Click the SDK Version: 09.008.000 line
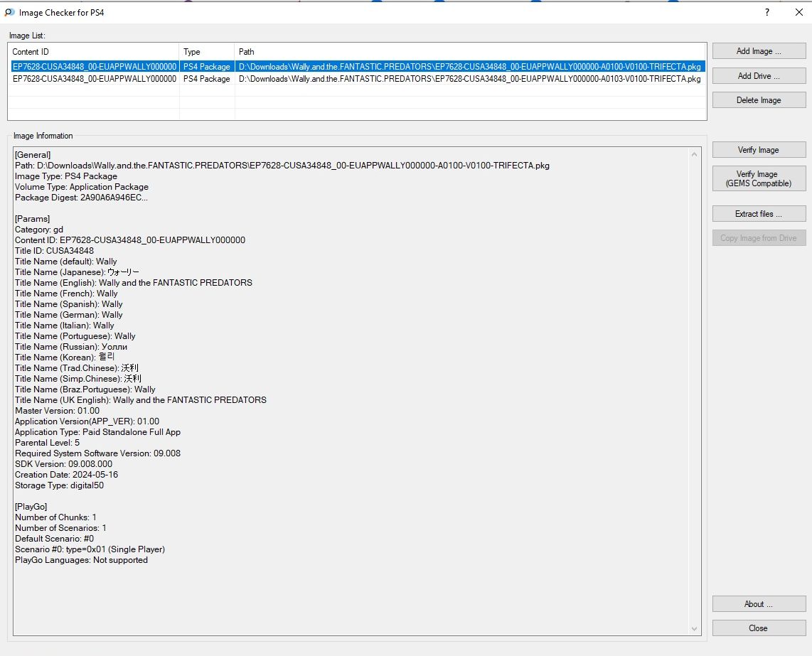This screenshot has width=812, height=656. 64,464
